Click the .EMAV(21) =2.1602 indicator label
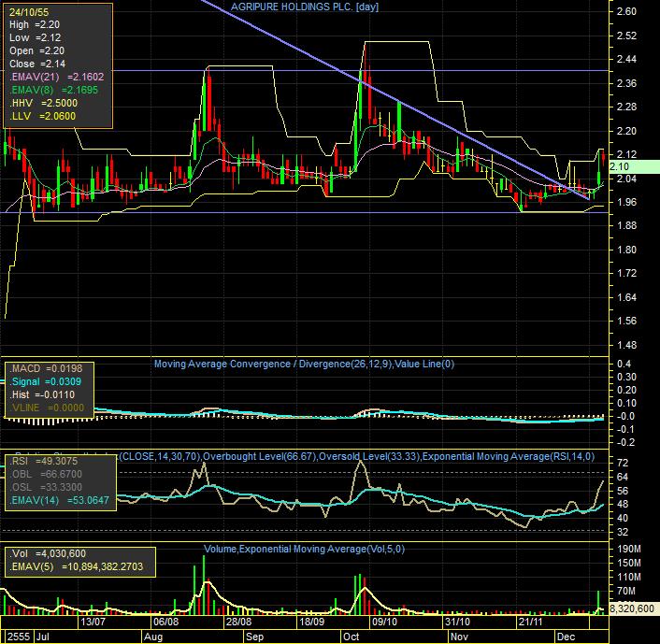This screenshot has height=644, width=660. coord(56,77)
